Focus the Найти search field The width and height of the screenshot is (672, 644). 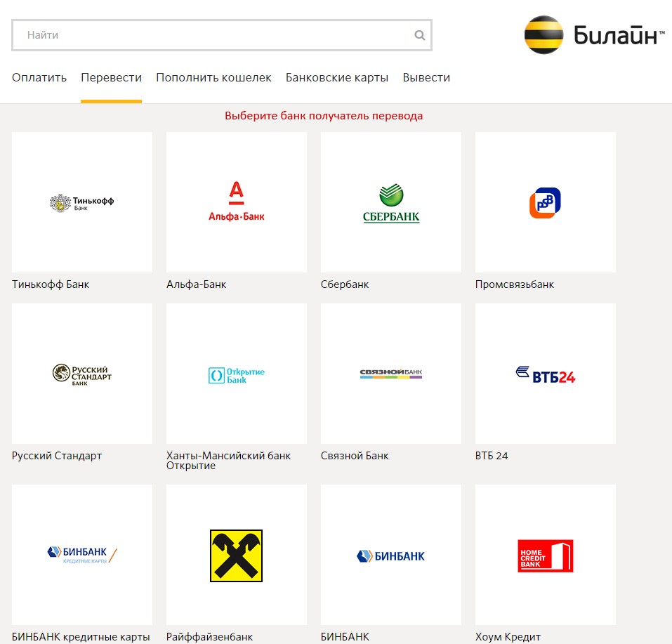(222, 35)
